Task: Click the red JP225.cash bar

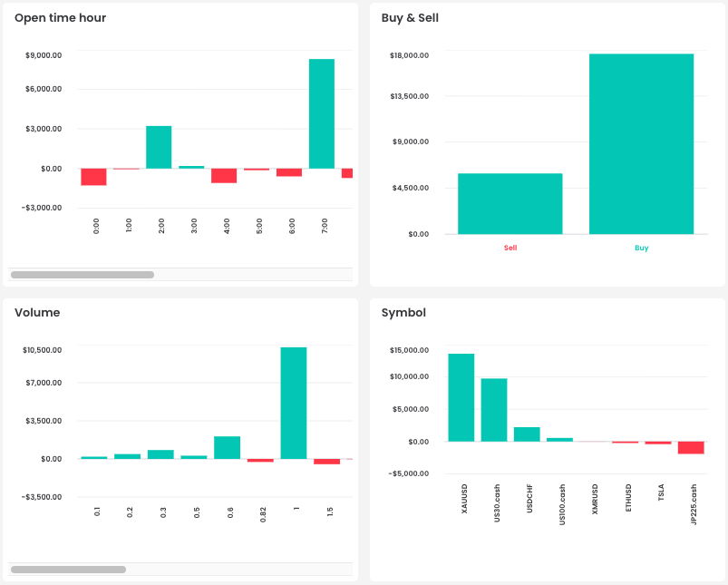Action: tap(693, 447)
